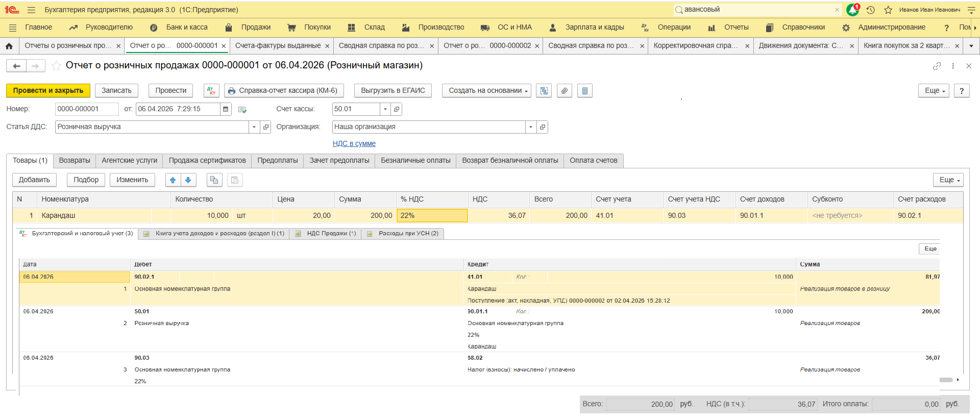Open the notifications bell icon

pos(852,10)
